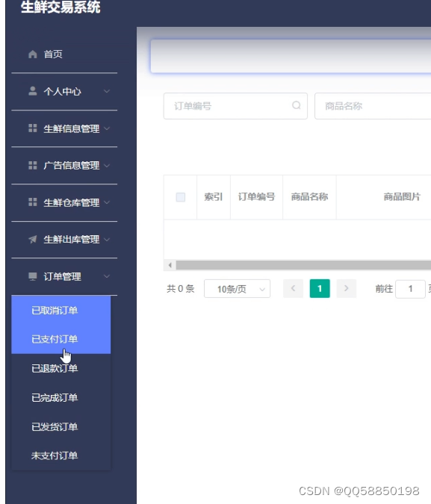The height and width of the screenshot is (504, 431).
Task: Go to previous page with left arrow
Action: click(293, 289)
